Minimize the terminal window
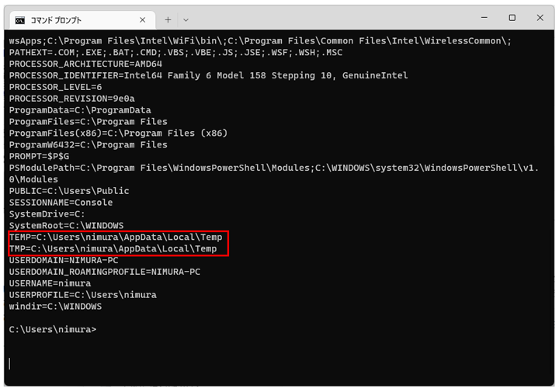 click(484, 17)
